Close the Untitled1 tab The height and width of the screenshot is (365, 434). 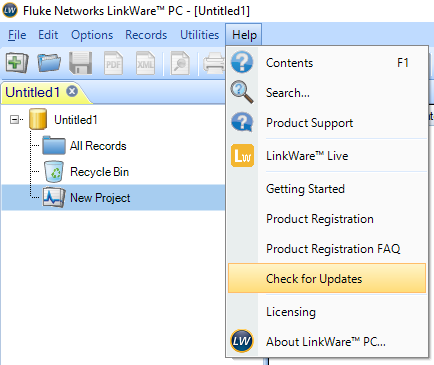click(72, 91)
